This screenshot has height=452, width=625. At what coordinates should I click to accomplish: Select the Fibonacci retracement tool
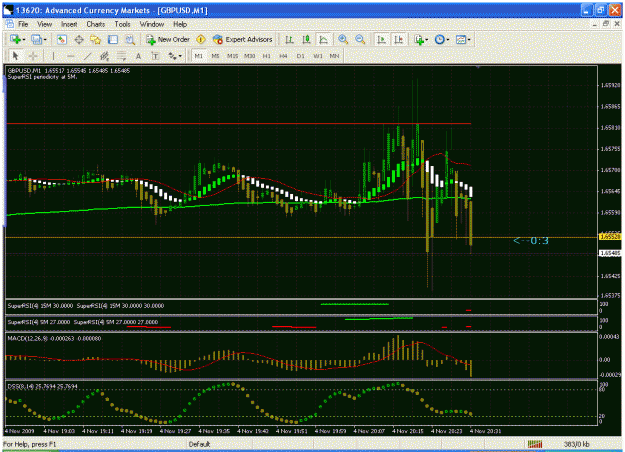point(121,56)
